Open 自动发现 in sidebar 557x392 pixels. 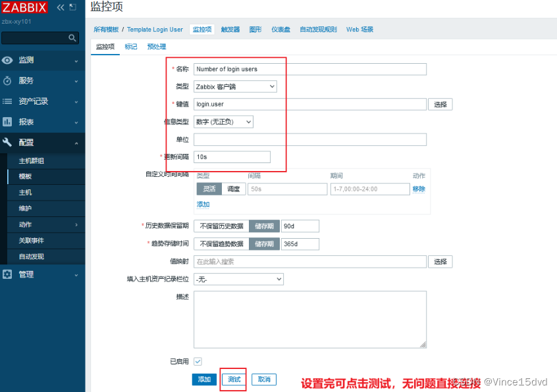[x=31, y=257]
